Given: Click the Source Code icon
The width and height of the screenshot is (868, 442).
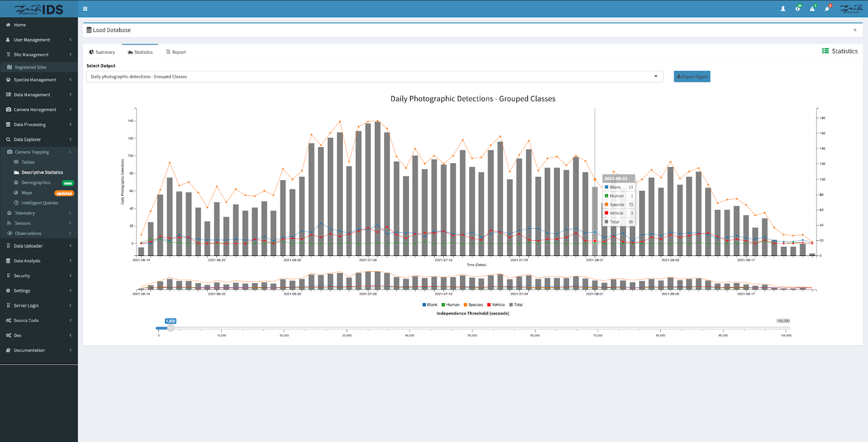Looking at the screenshot, I should pyautogui.click(x=8, y=321).
